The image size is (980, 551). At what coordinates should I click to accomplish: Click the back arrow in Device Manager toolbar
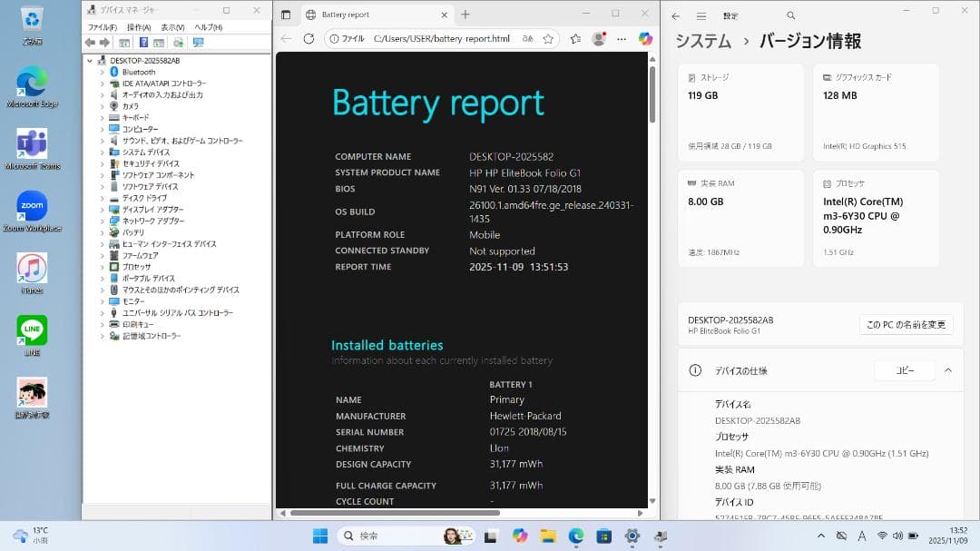point(91,41)
